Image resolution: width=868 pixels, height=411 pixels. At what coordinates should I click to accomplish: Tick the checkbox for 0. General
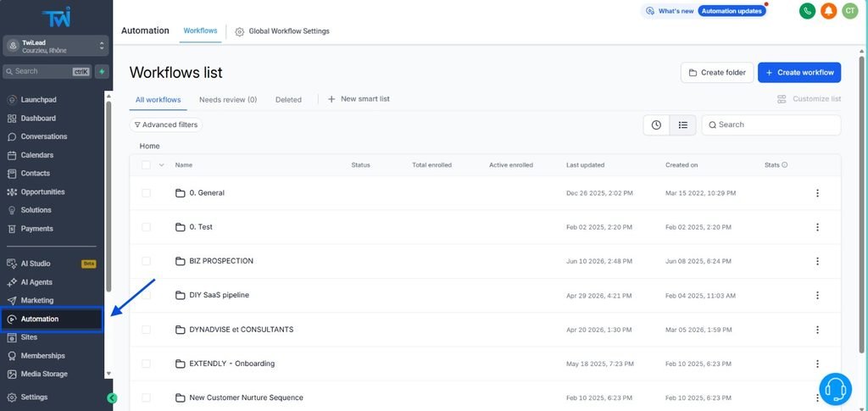click(x=146, y=193)
